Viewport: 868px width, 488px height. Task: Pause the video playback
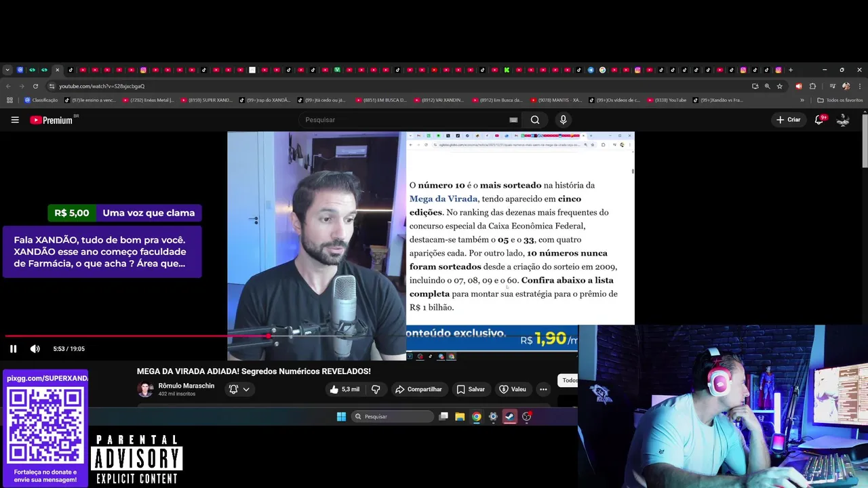coord(13,349)
